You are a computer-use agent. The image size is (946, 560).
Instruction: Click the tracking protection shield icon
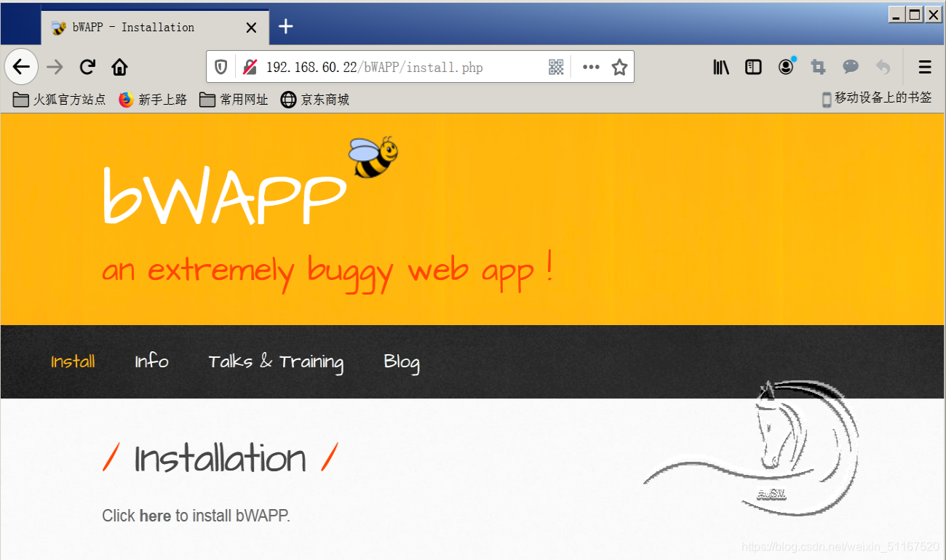[221, 68]
